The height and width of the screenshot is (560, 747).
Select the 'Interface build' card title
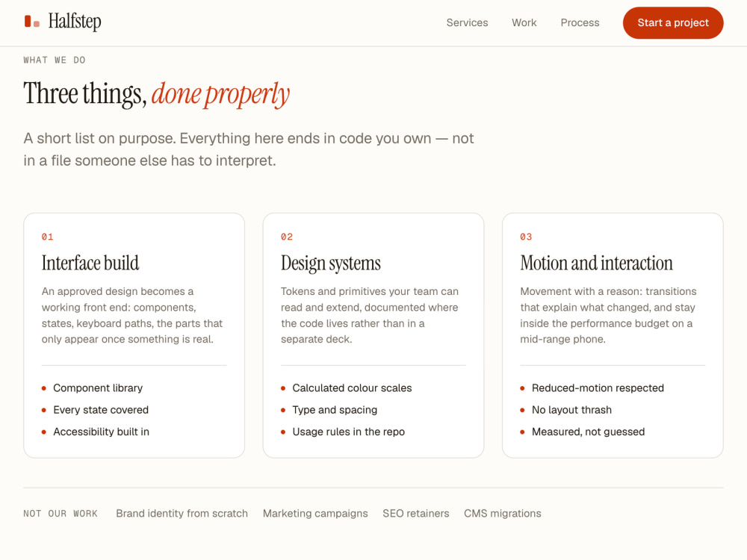pos(90,263)
